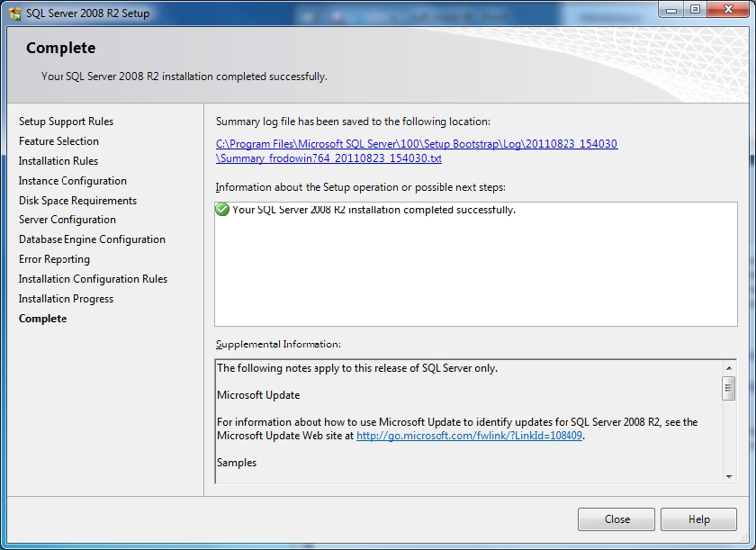
Task: Minimize the SQL Server Setup window
Action: (x=671, y=10)
